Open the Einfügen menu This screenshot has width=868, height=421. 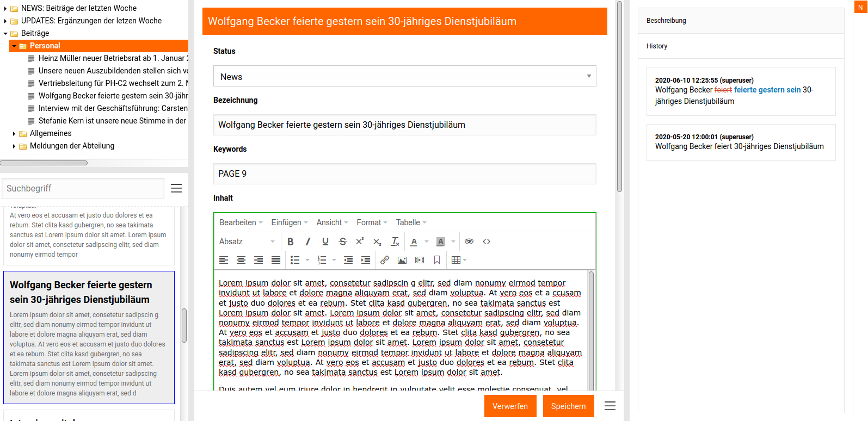[289, 222]
